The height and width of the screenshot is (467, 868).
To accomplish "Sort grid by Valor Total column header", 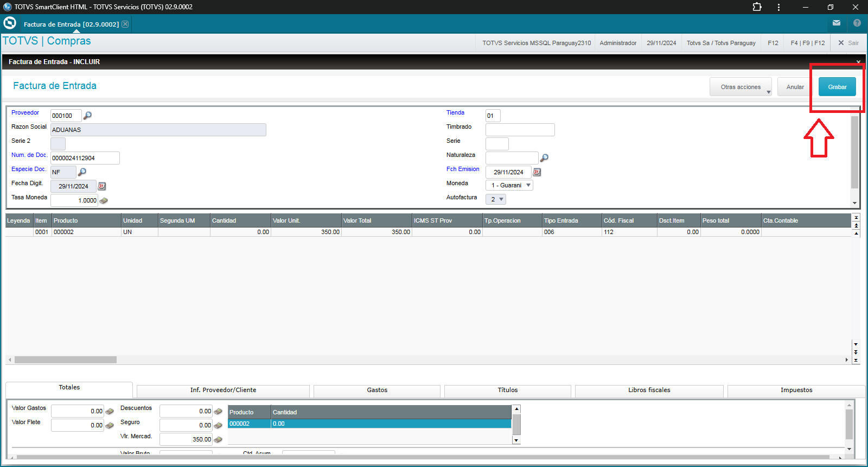I will pos(376,220).
